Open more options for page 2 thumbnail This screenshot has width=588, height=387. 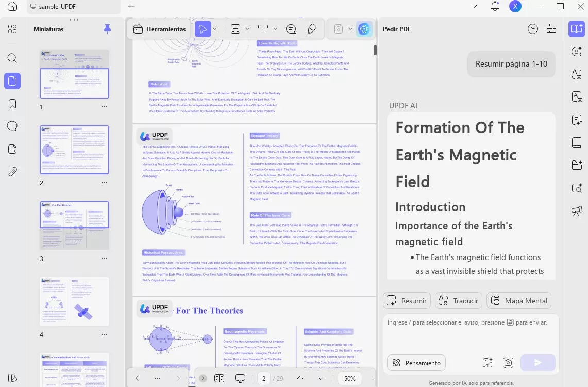[x=105, y=183]
